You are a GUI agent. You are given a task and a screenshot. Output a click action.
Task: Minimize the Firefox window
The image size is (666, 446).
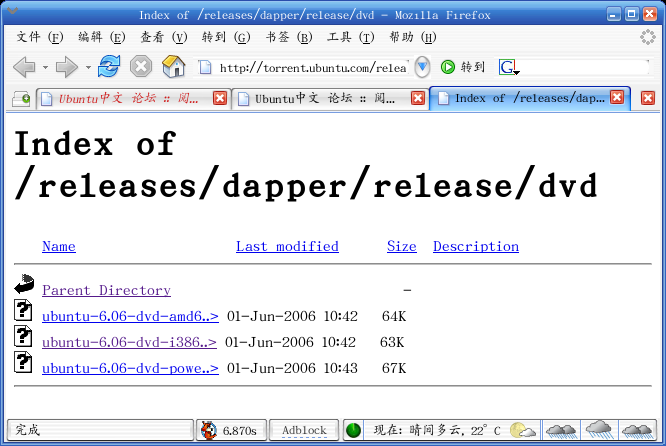tap(613, 14)
